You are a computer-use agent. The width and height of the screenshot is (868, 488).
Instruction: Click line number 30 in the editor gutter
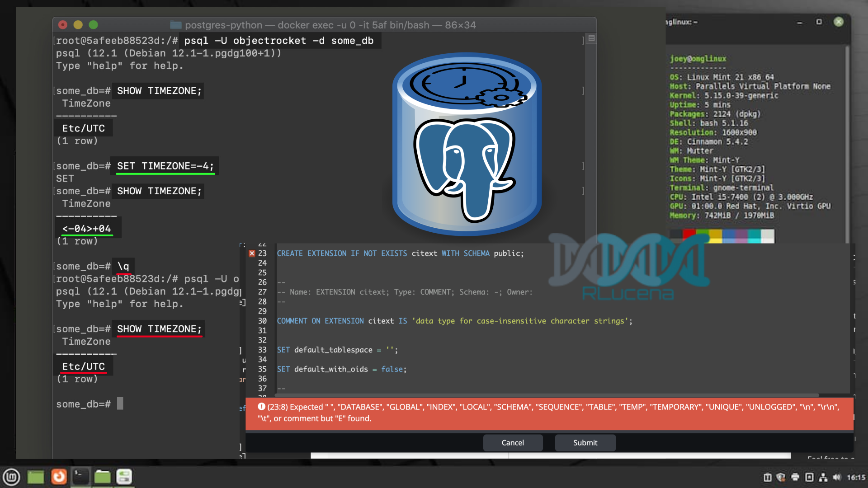click(262, 321)
